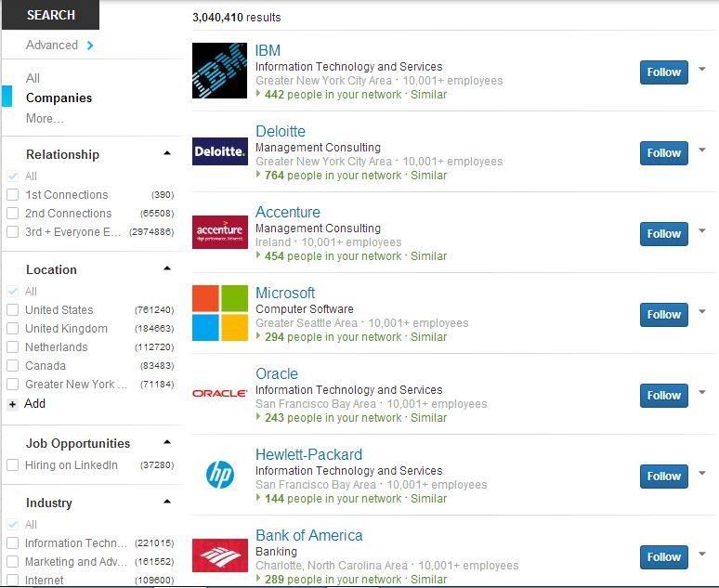Toggle the All checkbox under Industry
This screenshot has height=588, width=719.
click(12, 524)
